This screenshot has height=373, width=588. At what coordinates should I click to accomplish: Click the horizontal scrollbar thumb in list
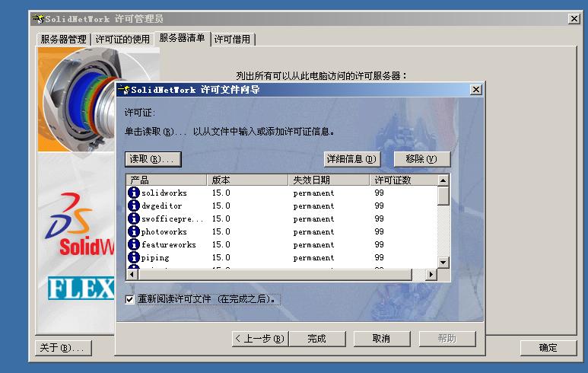tap(275, 275)
